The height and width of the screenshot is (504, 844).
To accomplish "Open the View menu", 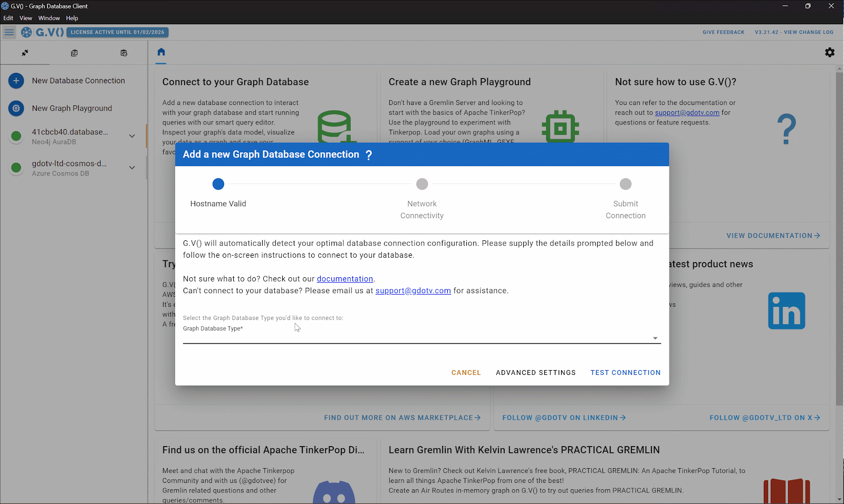I will [x=26, y=18].
